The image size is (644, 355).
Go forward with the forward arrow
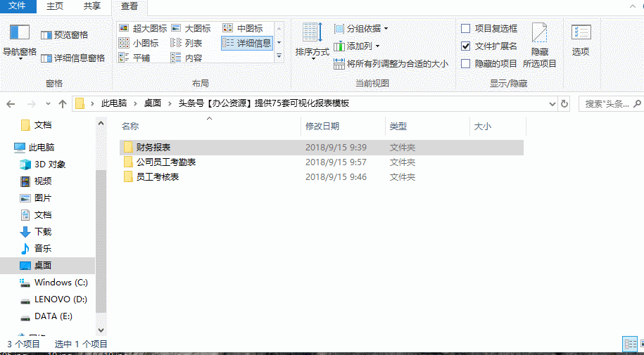[31, 104]
